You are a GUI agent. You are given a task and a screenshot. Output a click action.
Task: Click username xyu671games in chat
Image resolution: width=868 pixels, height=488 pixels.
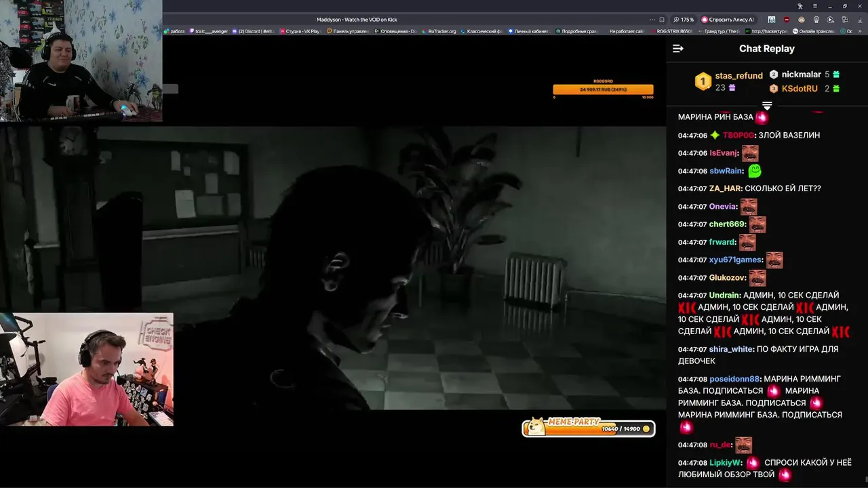point(736,260)
